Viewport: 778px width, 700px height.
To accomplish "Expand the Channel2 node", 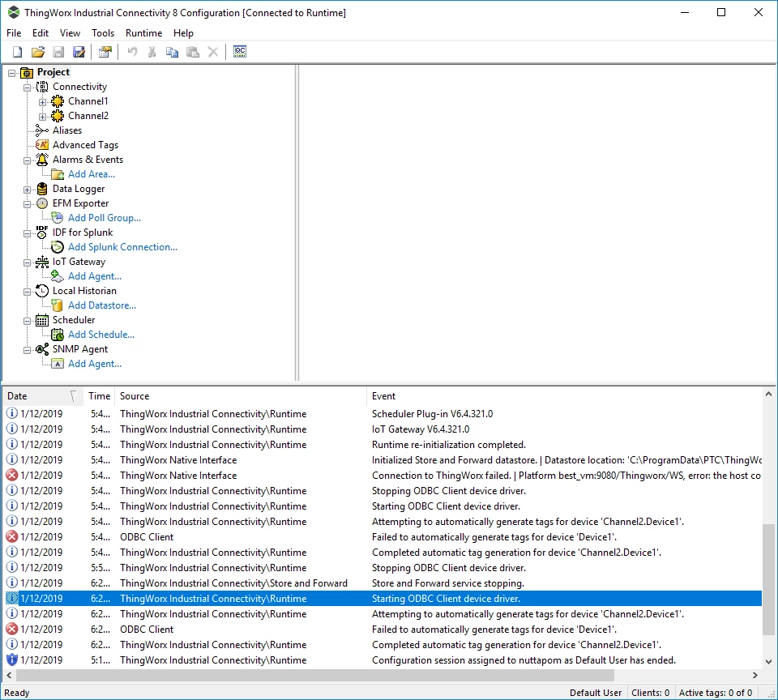I will (43, 117).
